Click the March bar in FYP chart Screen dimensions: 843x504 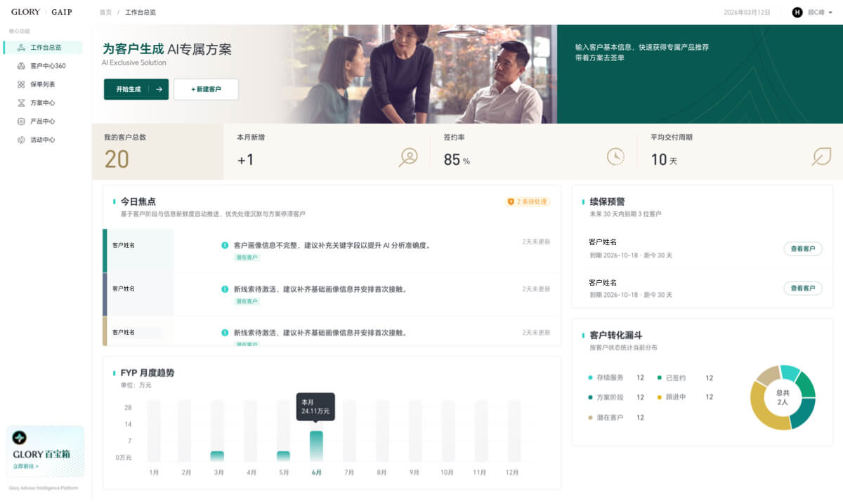click(x=217, y=456)
